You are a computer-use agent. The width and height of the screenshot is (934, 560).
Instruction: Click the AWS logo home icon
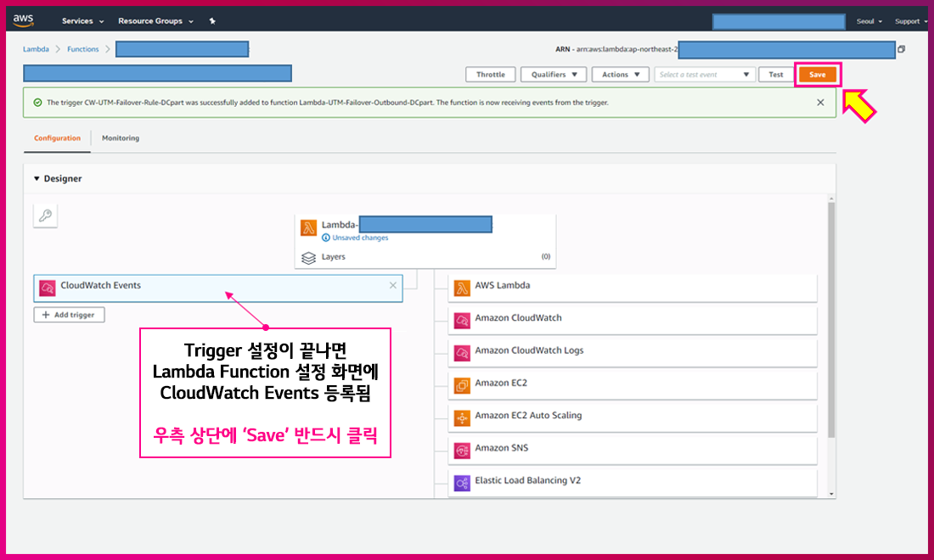tap(23, 20)
